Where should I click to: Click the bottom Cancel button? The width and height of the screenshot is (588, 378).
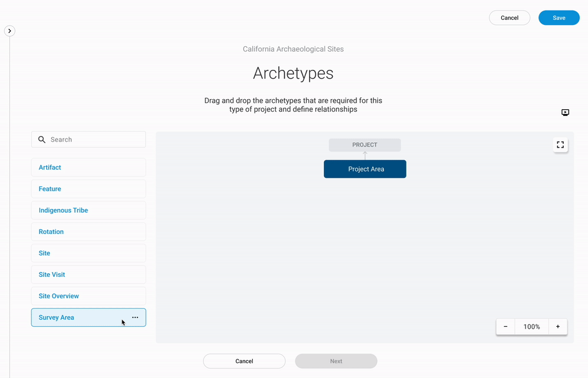point(244,361)
